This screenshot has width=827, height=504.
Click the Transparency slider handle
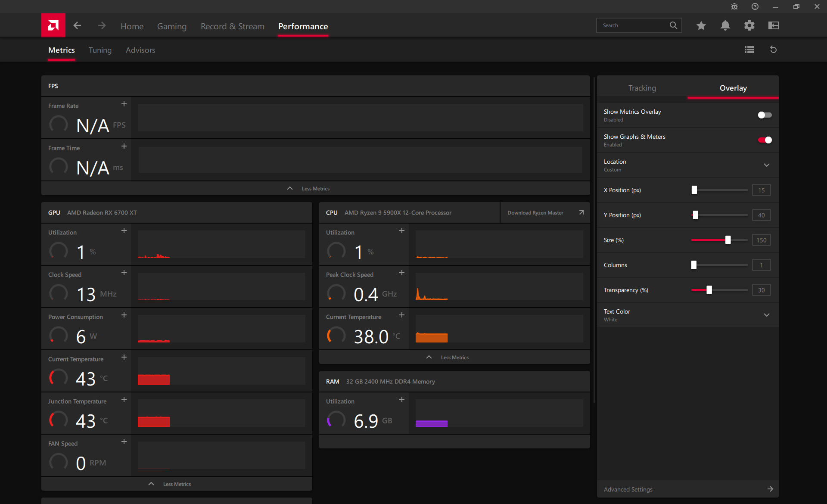[x=709, y=290]
